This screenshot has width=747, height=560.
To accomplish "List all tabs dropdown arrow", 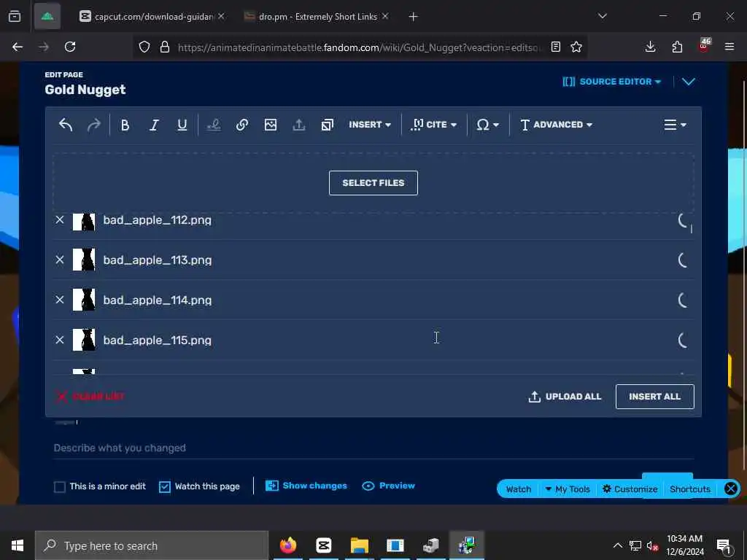I will (602, 16).
